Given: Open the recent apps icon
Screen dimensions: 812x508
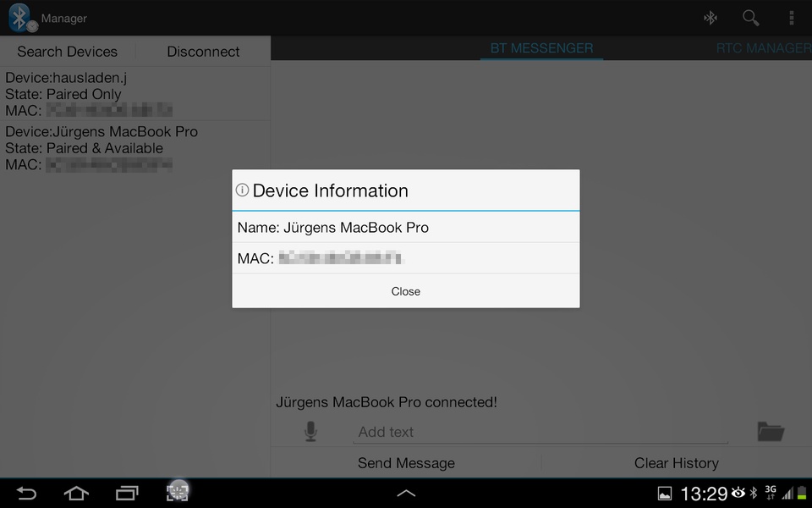Looking at the screenshot, I should [x=127, y=493].
